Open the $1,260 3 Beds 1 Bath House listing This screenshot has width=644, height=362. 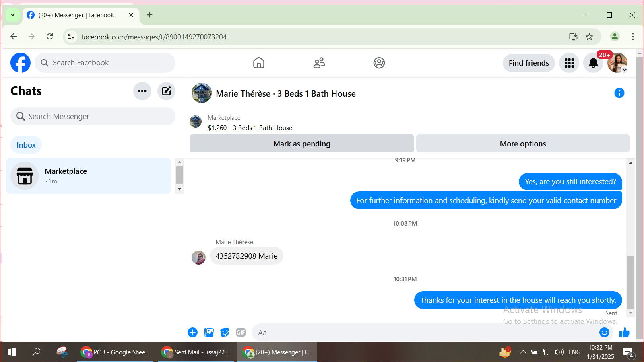pyautogui.click(x=250, y=128)
